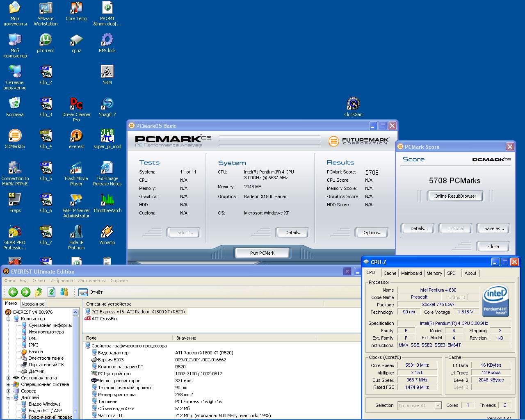Open the S&M desktop icon

(x=107, y=75)
